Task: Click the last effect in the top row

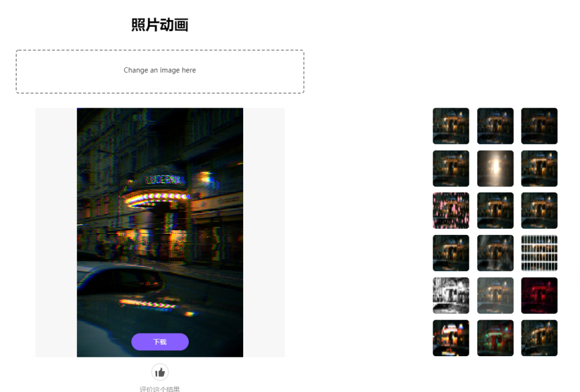Action: pos(539,126)
